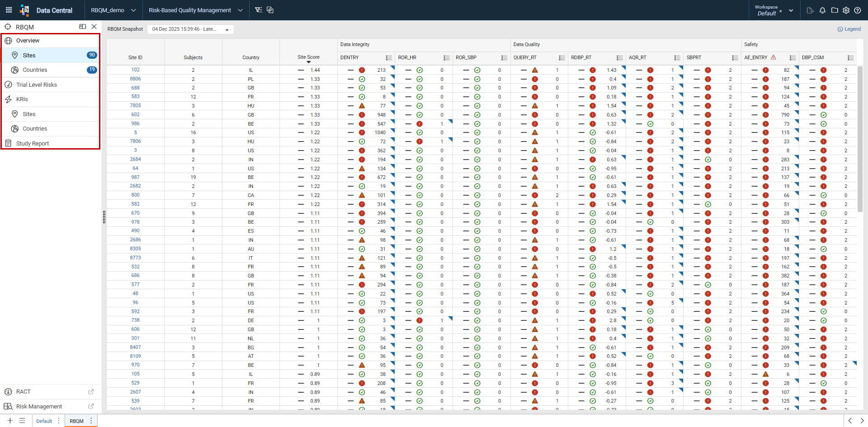Open RACT external link icon
Screen dimensions: 868x427
pos(91,392)
